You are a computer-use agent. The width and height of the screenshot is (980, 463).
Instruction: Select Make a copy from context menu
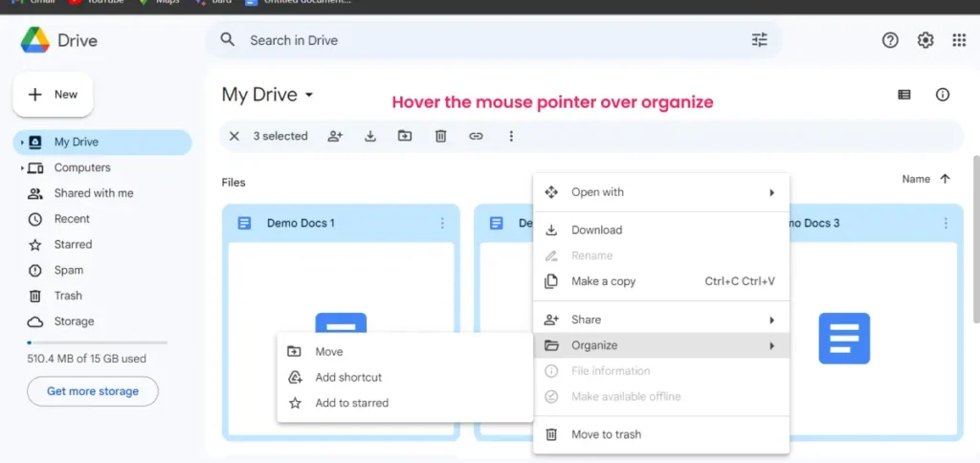pyautogui.click(x=603, y=281)
